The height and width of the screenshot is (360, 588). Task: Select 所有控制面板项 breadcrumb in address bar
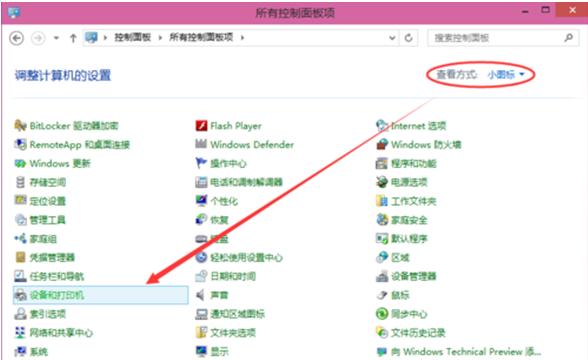pos(201,38)
